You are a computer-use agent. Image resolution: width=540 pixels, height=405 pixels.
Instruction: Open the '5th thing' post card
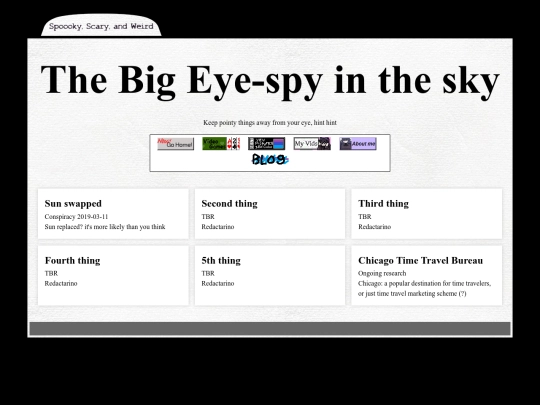click(270, 275)
